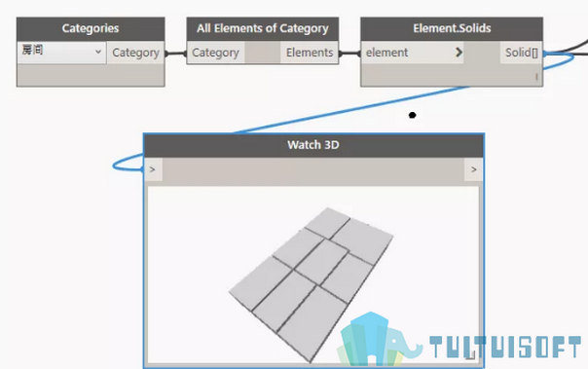Select the Watch 3D node title bar
The height and width of the screenshot is (369, 588).
(313, 145)
